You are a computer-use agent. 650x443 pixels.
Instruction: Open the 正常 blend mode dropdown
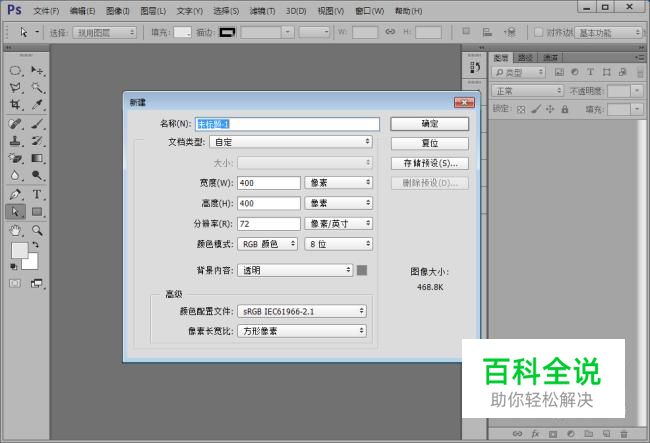[527, 91]
